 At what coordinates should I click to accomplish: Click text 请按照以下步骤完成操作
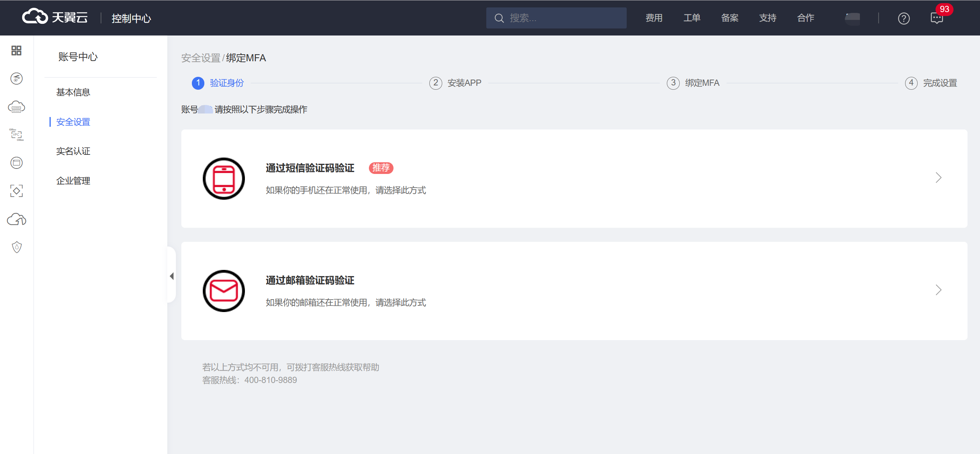(261, 110)
